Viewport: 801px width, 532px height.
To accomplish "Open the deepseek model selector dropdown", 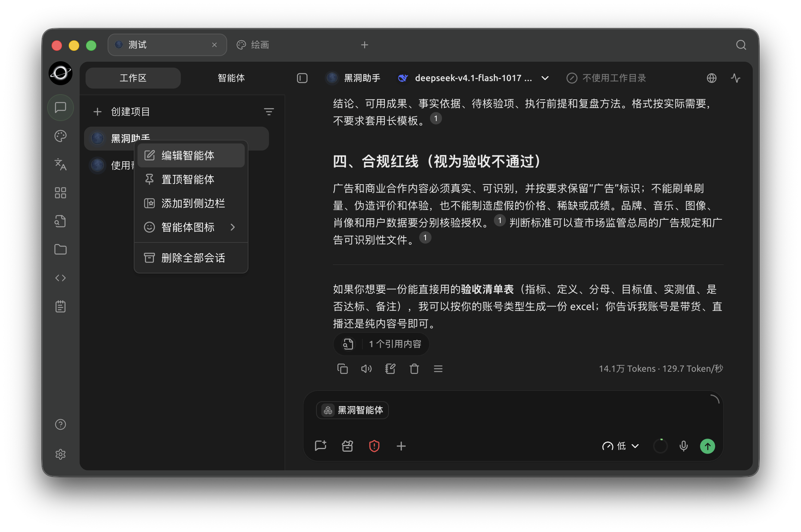I will tap(473, 78).
